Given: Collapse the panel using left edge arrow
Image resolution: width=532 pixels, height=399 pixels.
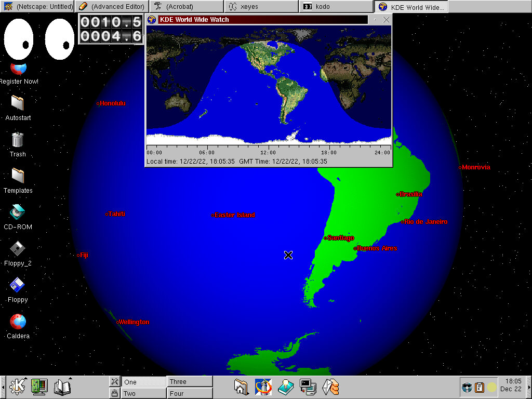Looking at the screenshot, I should pyautogui.click(x=3, y=387).
